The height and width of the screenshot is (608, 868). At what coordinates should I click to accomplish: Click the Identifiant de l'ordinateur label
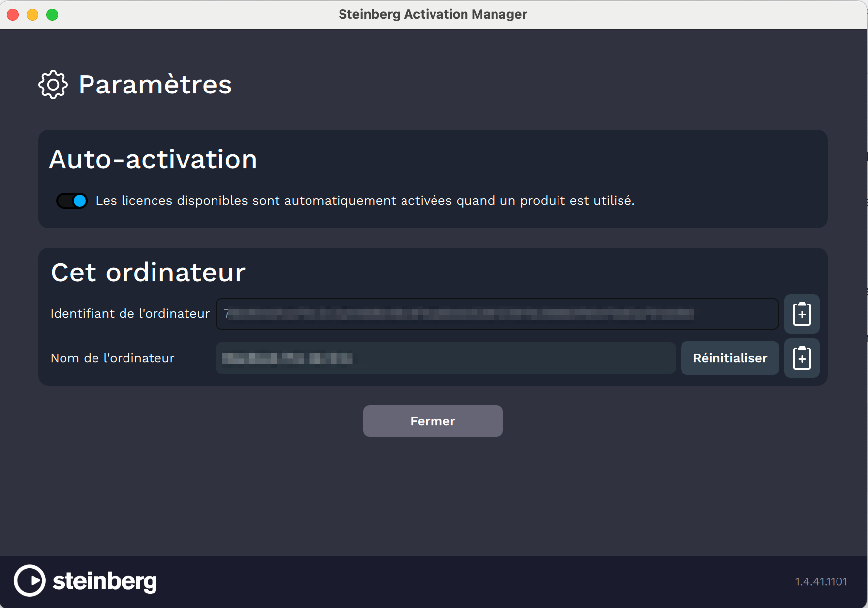click(x=130, y=314)
